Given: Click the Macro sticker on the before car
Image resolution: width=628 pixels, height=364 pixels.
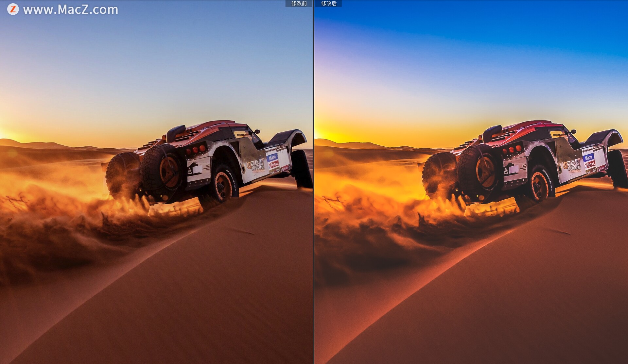Looking at the screenshot, I should tap(272, 157).
